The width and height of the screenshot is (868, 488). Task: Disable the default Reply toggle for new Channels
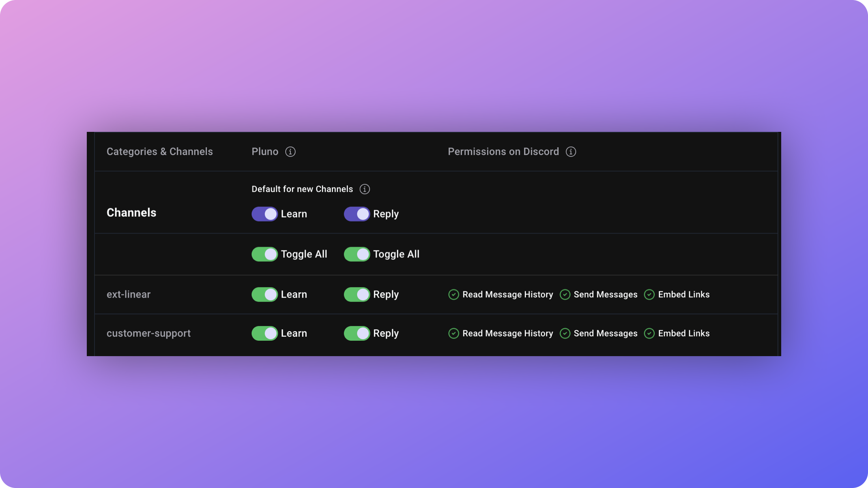tap(357, 214)
